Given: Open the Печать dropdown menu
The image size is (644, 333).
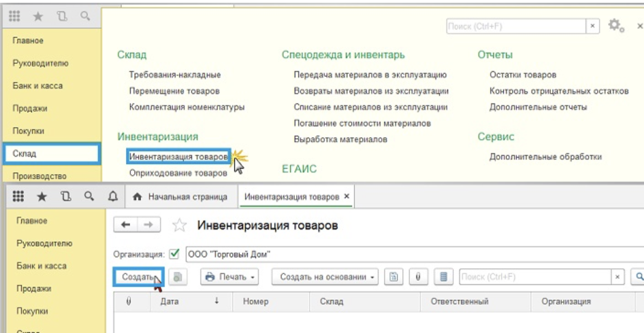Looking at the screenshot, I should tap(229, 277).
